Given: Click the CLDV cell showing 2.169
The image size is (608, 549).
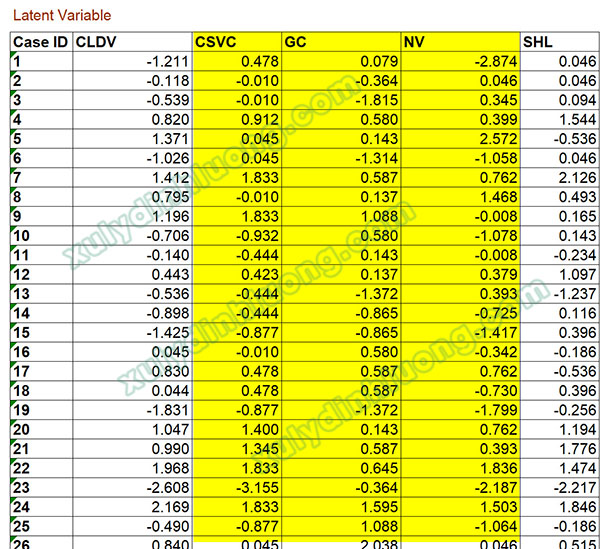Looking at the screenshot, I should click(x=132, y=507).
